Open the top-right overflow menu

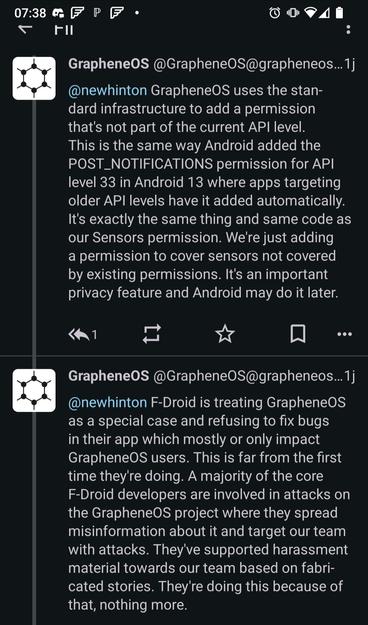pyautogui.click(x=349, y=30)
